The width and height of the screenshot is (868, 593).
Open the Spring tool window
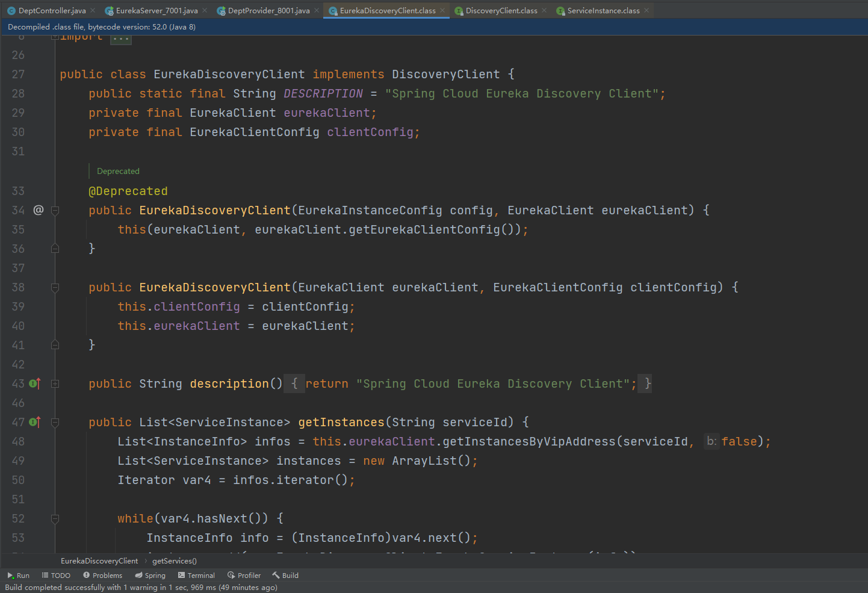point(150,576)
